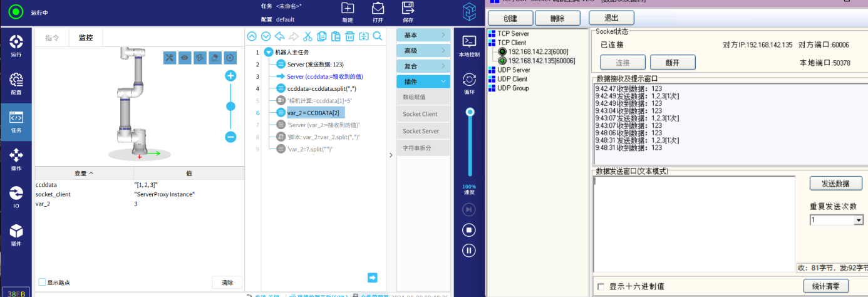The width and height of the screenshot is (868, 297).
Task: Expand the 基本 command category
Action: click(423, 35)
